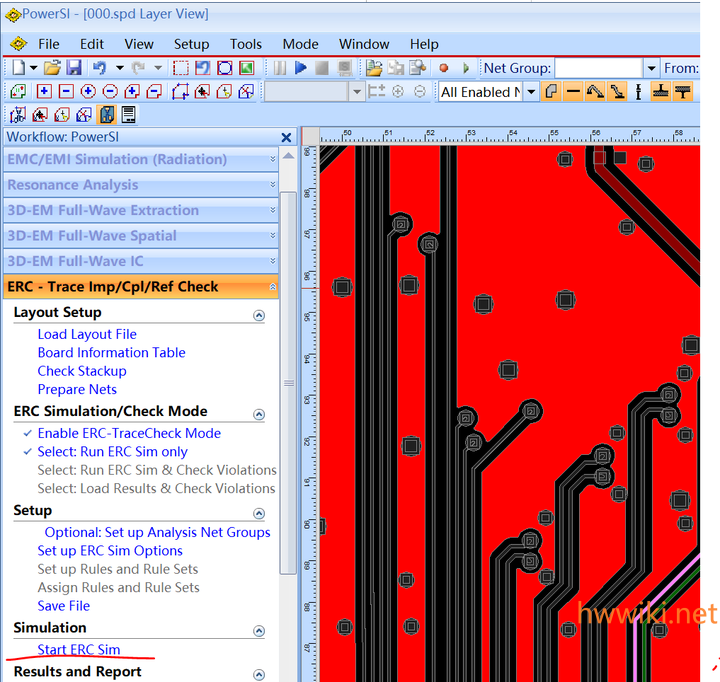Viewport: 720px width, 682px height.
Task: Click the red record dot icon
Action: 444,68
